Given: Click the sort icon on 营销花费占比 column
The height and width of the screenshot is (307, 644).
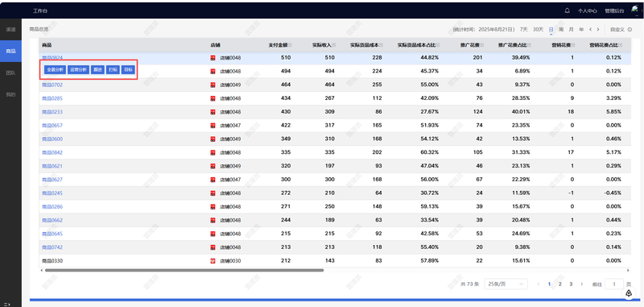Looking at the screenshot, I should click(x=621, y=45).
